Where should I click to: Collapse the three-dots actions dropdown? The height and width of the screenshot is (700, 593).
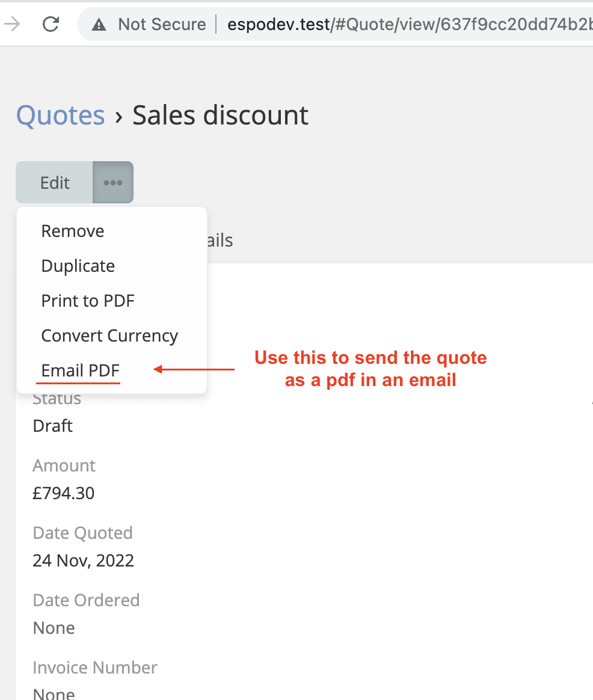coord(113,182)
